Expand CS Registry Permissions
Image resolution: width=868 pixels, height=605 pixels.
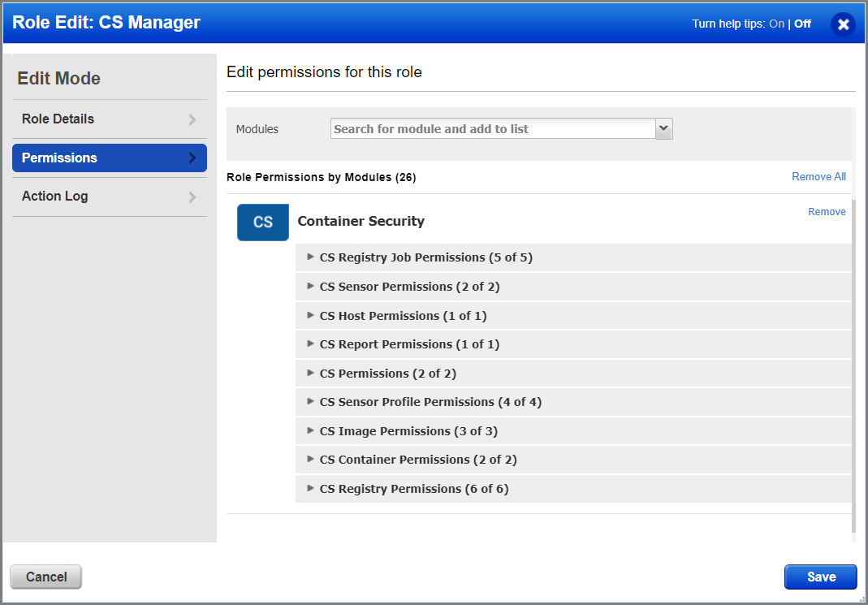[x=310, y=488]
